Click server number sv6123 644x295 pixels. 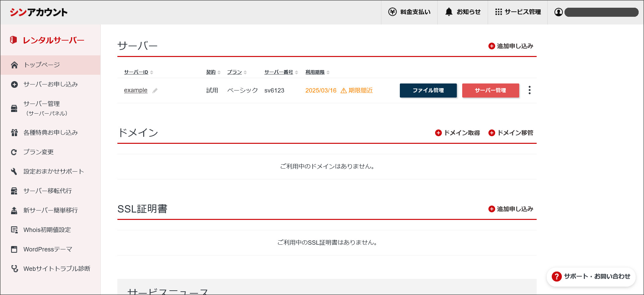(274, 91)
